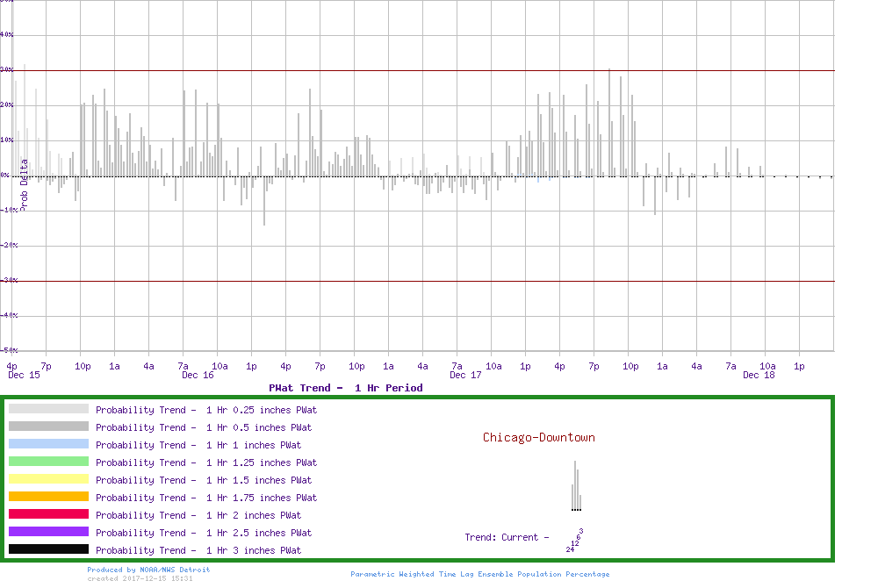
Task: Select the Dec 17 date marker
Action: [465, 376]
